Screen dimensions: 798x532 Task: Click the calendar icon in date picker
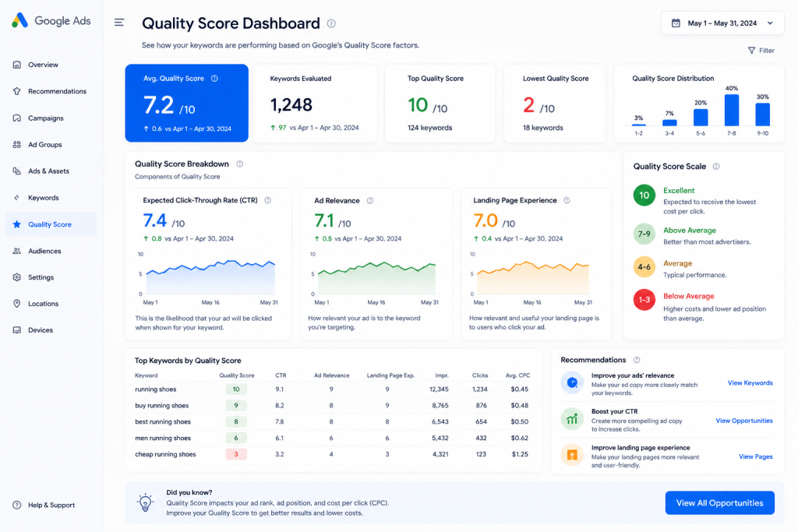676,23
